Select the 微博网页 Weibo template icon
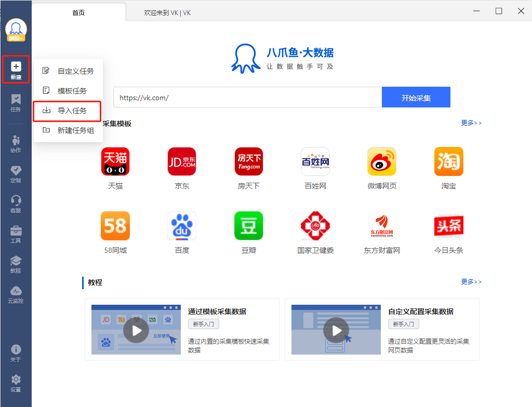Screen dimensions: 532x407 click(x=382, y=161)
